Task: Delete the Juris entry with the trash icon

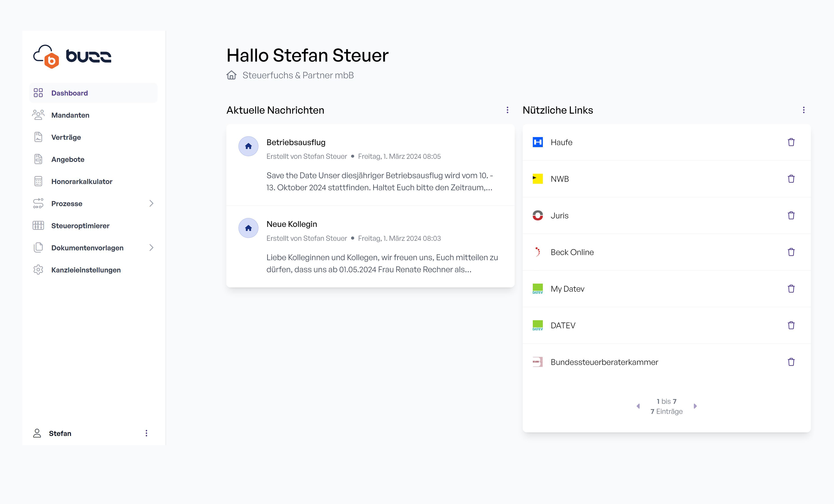Action: click(791, 215)
